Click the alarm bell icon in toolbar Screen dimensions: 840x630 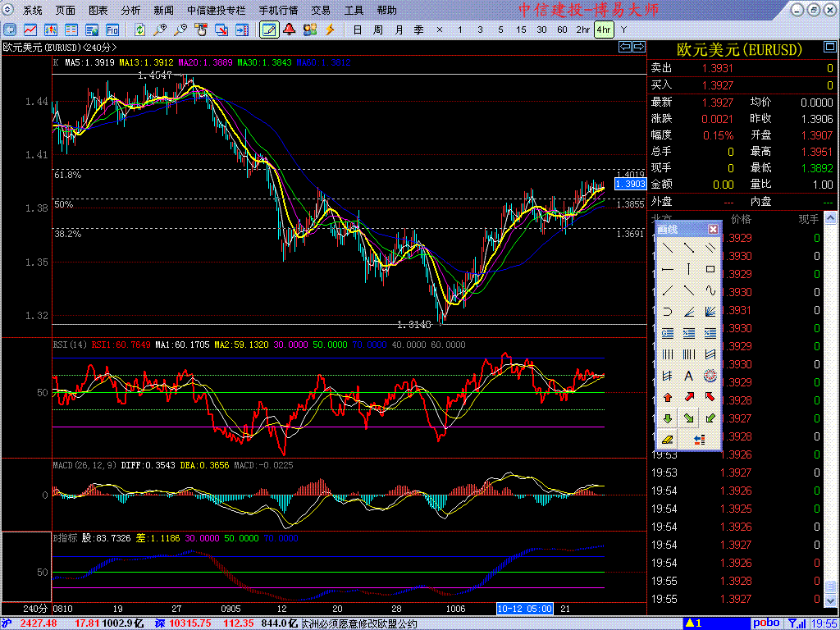[x=289, y=30]
